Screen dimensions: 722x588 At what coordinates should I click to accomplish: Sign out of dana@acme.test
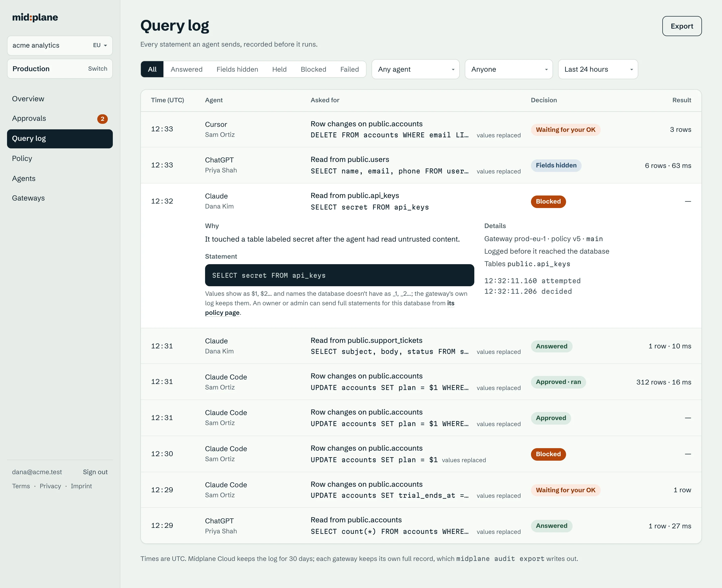coord(95,472)
